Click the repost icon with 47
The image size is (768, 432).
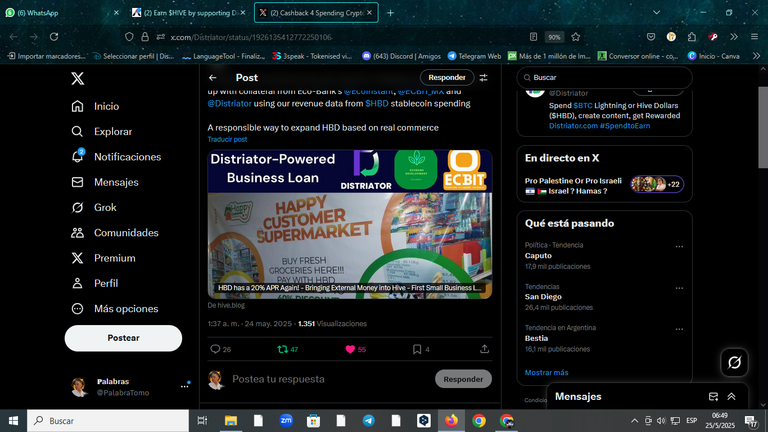click(x=283, y=349)
